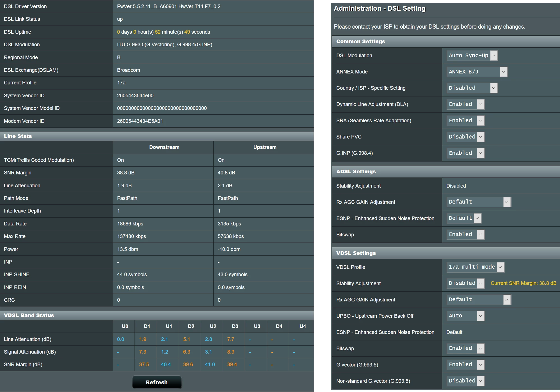The height and width of the screenshot is (392, 560).
Task: Click the VDSL Band Status header
Action: click(29, 315)
